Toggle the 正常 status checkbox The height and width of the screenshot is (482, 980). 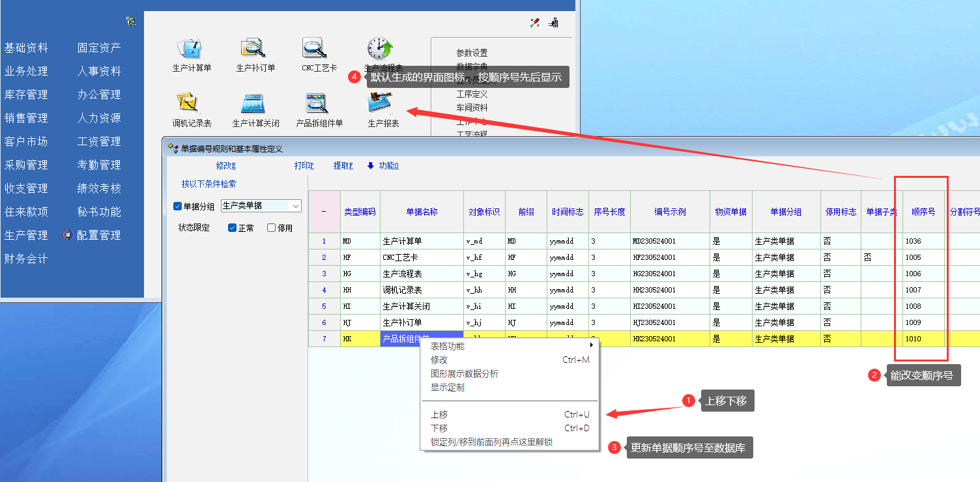click(x=233, y=228)
